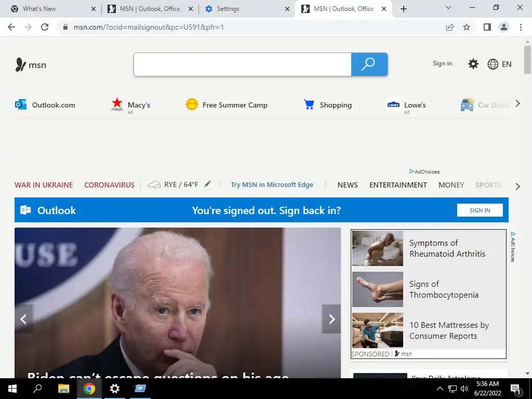Open Chrome tab search dropdown arrow
Screen dimensions: 532x399
(448, 7)
